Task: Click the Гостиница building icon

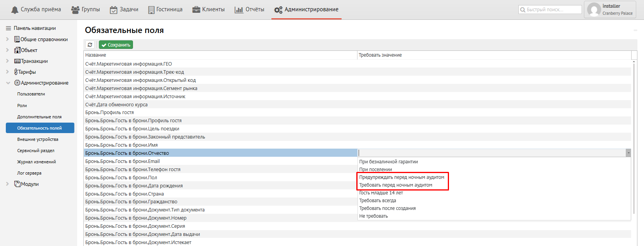Action: 151,10
